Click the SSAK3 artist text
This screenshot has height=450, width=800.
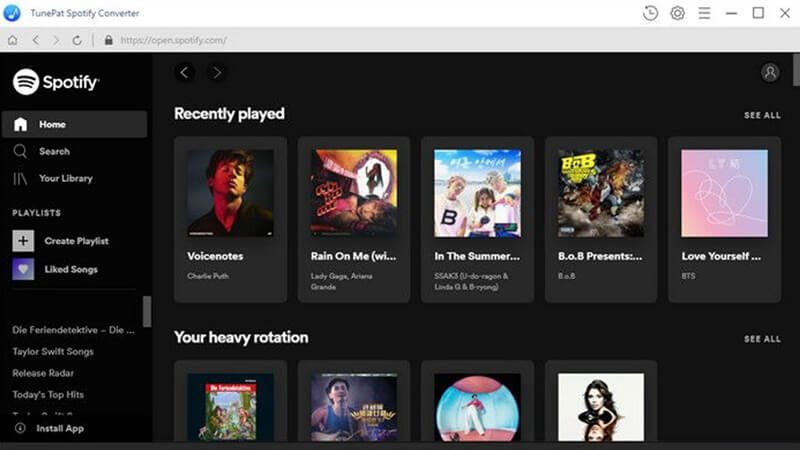pos(471,281)
